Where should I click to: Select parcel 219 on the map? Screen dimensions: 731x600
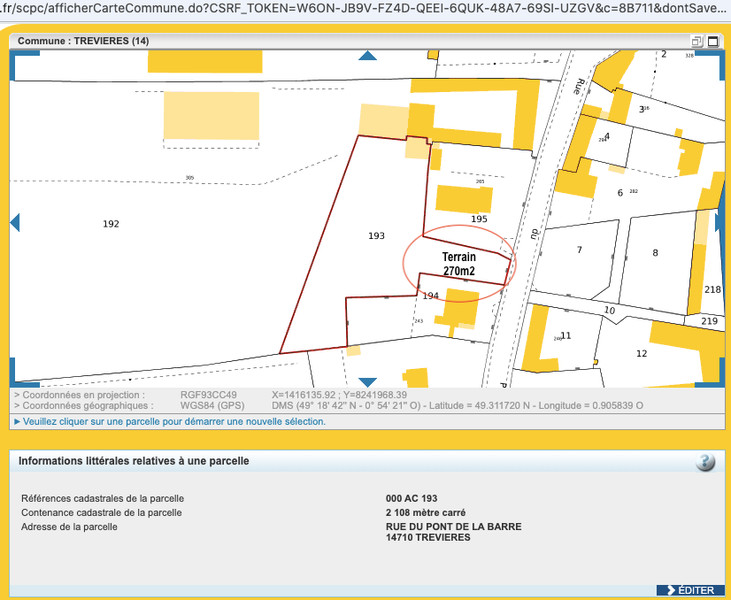[709, 321]
